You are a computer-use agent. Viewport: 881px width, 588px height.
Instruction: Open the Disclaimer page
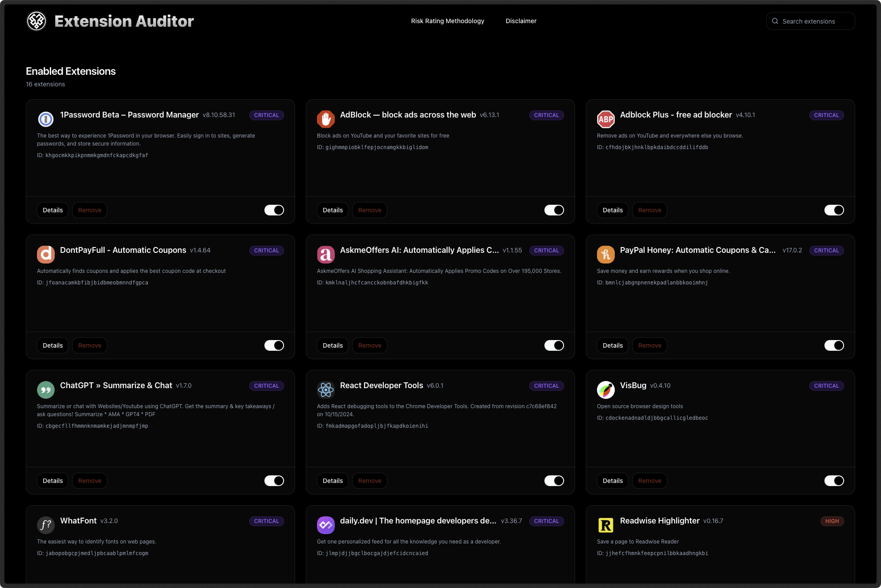point(521,21)
